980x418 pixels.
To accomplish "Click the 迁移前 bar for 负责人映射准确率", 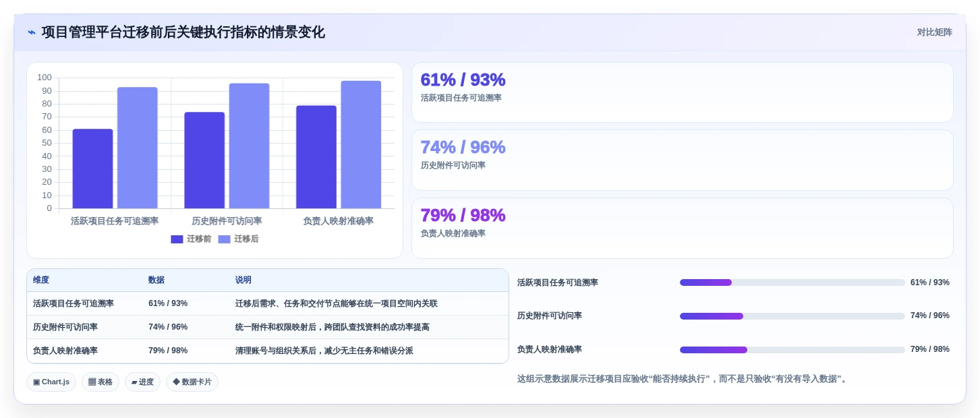I will pyautogui.click(x=316, y=157).
